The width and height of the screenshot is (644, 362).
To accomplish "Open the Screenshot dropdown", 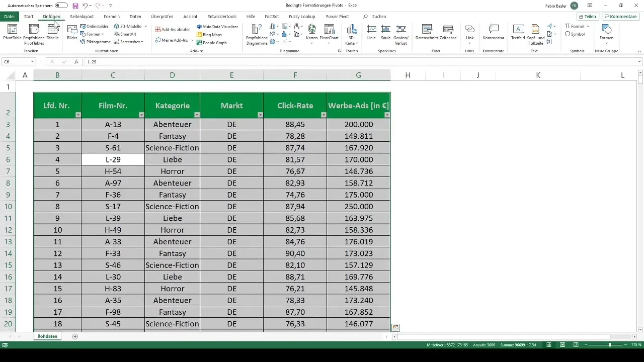I will 129,42.
